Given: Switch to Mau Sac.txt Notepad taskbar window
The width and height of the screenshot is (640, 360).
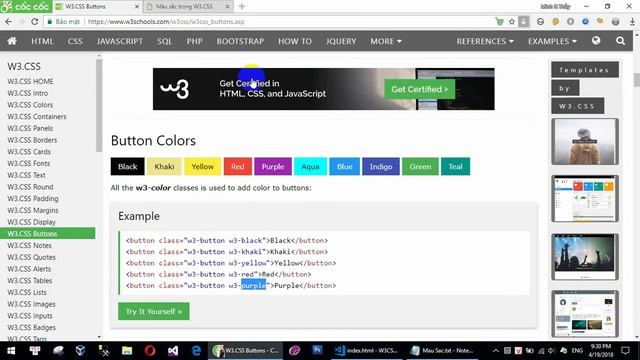Looking at the screenshot, I should [442, 351].
